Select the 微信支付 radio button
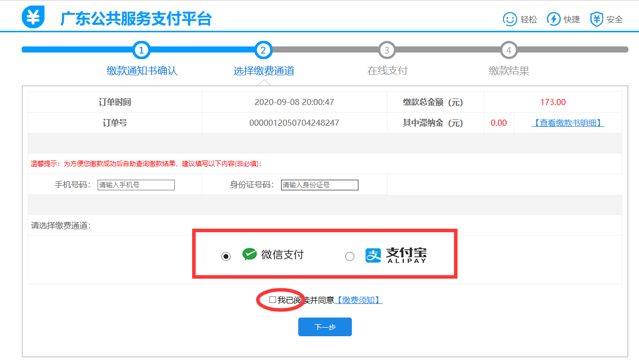Image resolution: width=639 pixels, height=364 pixels. pos(226,256)
